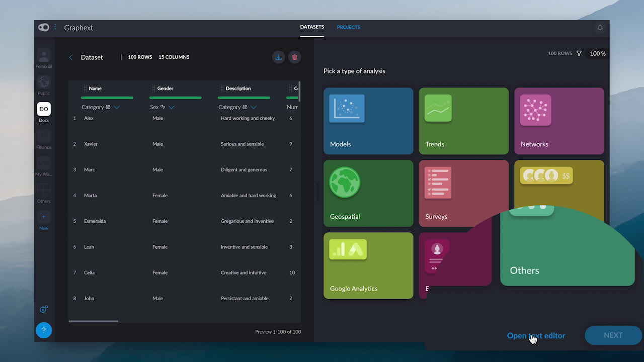Open the notifications bell
Image resolution: width=644 pixels, height=362 pixels.
(600, 28)
